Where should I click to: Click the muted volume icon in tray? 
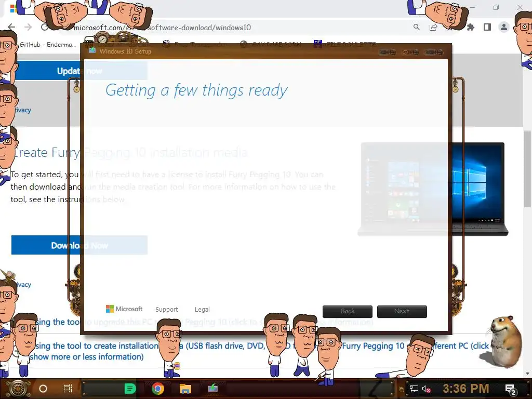(x=426, y=389)
